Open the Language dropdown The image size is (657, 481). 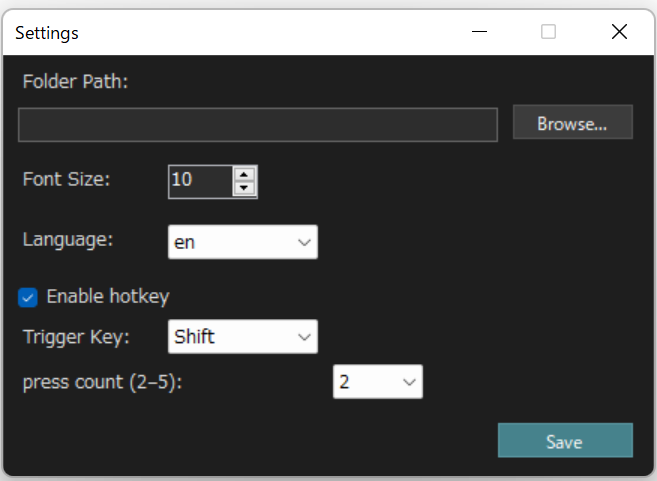click(243, 242)
